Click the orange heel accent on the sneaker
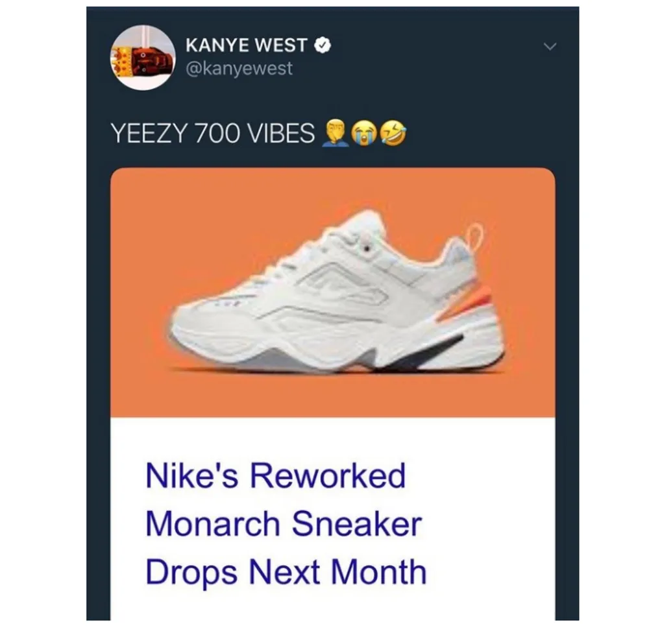The width and height of the screenshot is (649, 644). click(470, 305)
